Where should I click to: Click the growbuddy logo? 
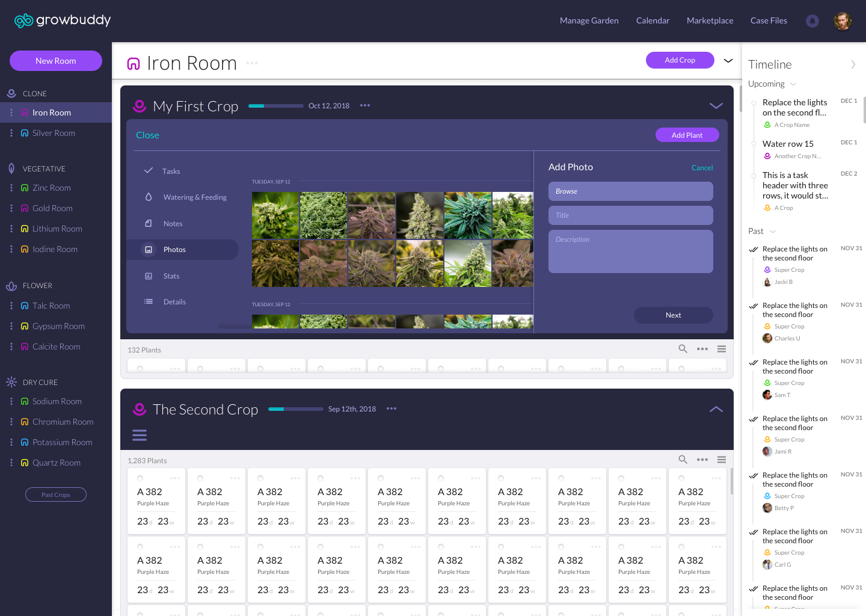(63, 20)
